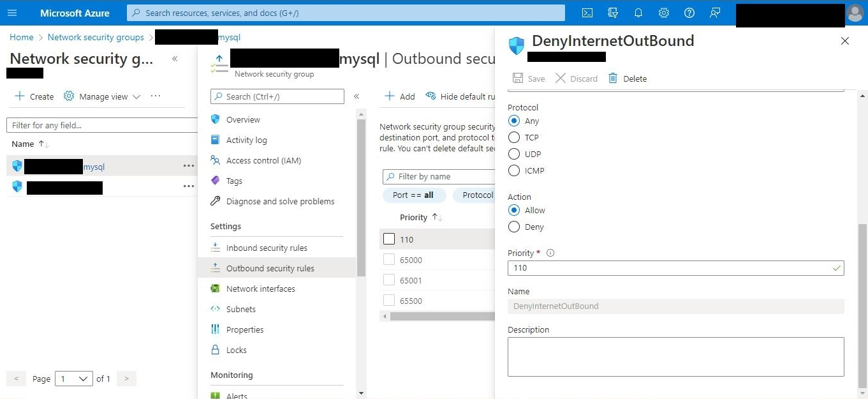Select the ICMP protocol radio button
Screen dimensions: 868x399
(514, 170)
